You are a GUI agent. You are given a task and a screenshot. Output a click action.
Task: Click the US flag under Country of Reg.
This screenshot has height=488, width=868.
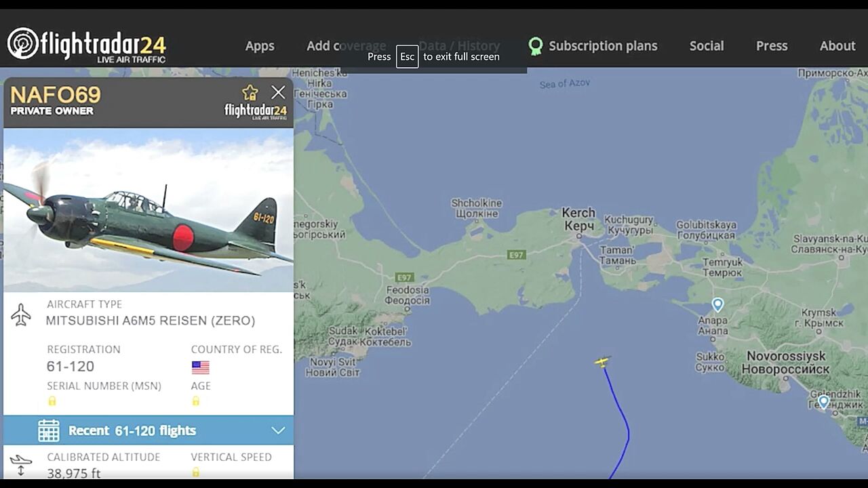[x=200, y=367]
